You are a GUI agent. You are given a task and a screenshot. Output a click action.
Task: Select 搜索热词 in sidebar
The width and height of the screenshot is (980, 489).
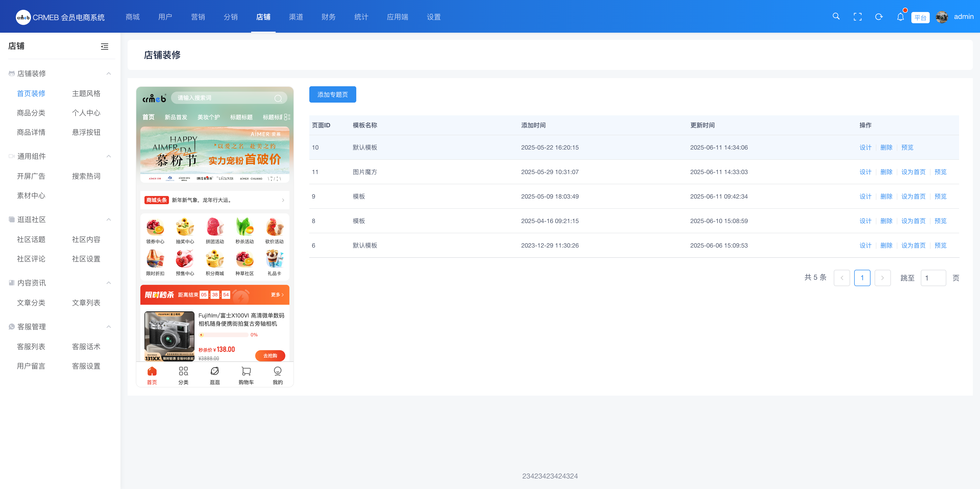coord(86,176)
